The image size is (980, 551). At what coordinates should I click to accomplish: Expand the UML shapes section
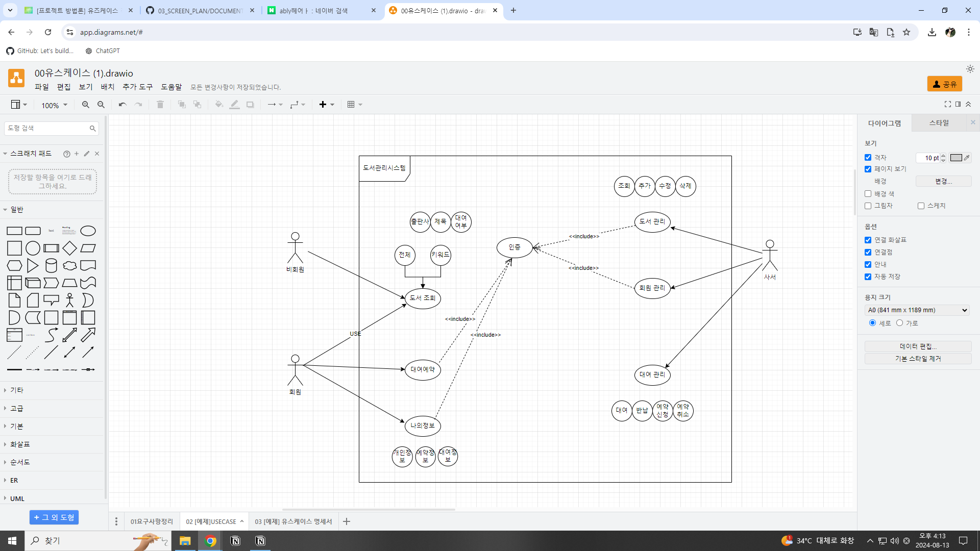tap(17, 498)
